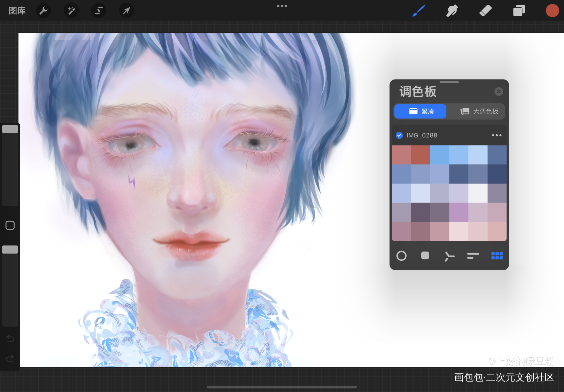
Task: Switch to 大调色板 cards view
Action: point(479,111)
